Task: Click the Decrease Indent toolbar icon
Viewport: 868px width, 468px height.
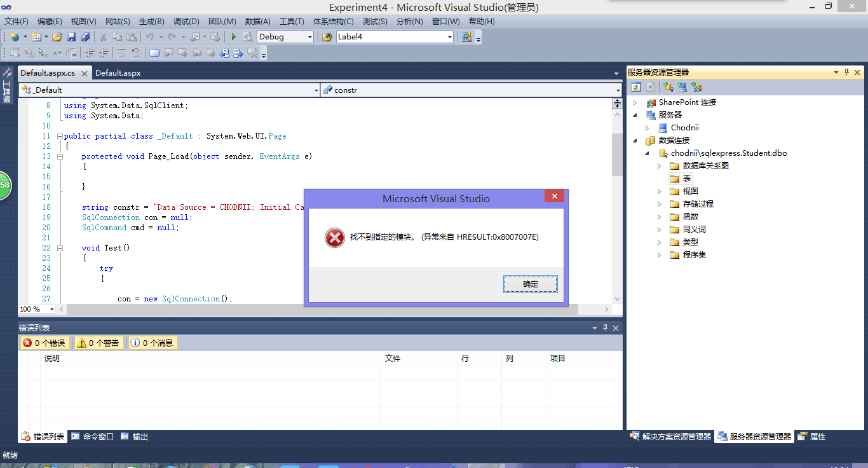Action: (90, 53)
